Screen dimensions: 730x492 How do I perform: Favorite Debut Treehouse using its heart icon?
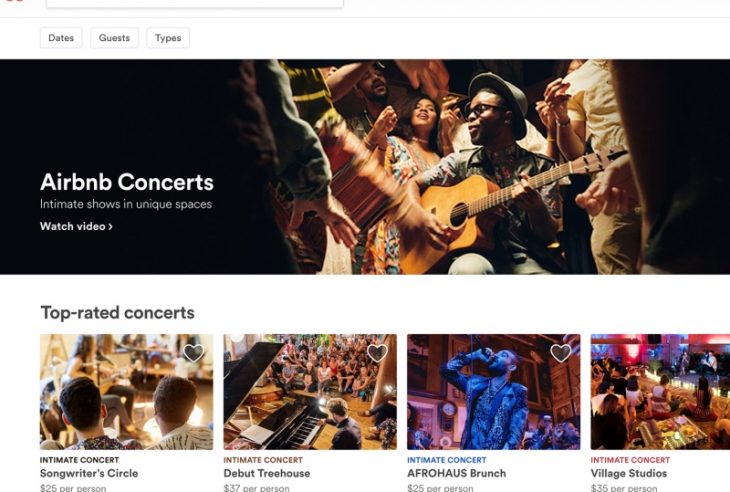(x=377, y=353)
